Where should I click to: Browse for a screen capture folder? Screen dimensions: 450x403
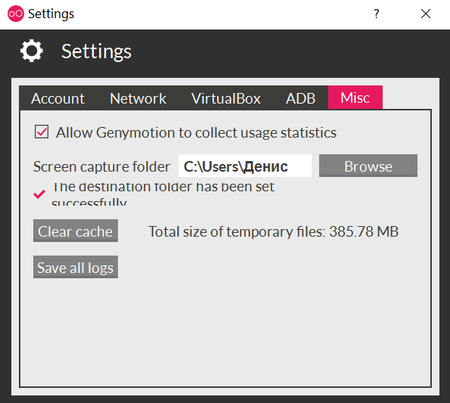tap(368, 166)
